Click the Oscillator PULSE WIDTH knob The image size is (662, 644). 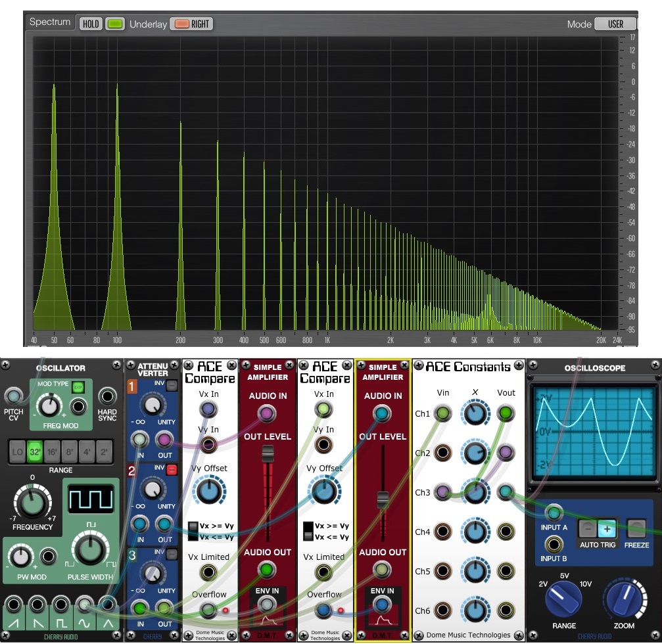pos(90,549)
